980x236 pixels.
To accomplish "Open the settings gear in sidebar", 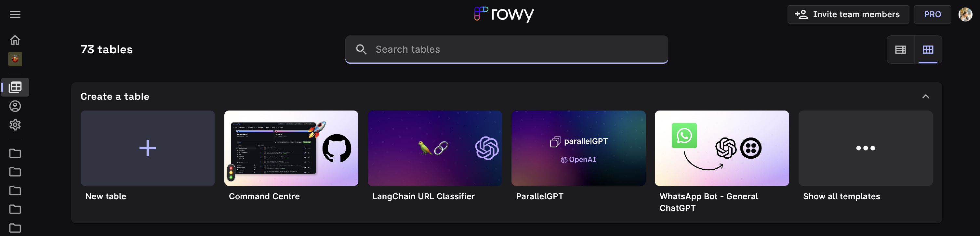I will point(15,125).
